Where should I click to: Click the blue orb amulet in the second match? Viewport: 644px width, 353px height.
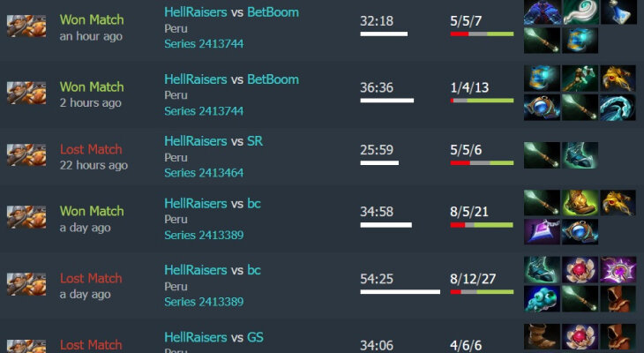[542, 108]
